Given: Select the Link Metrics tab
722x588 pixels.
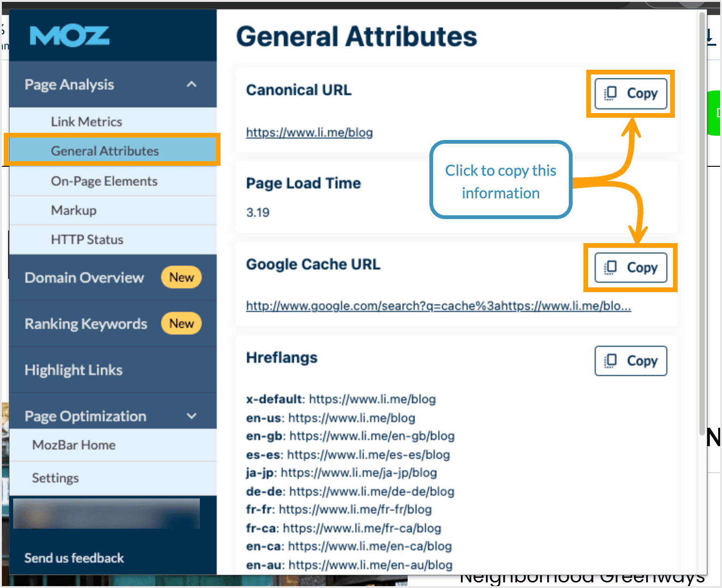Looking at the screenshot, I should click(86, 121).
